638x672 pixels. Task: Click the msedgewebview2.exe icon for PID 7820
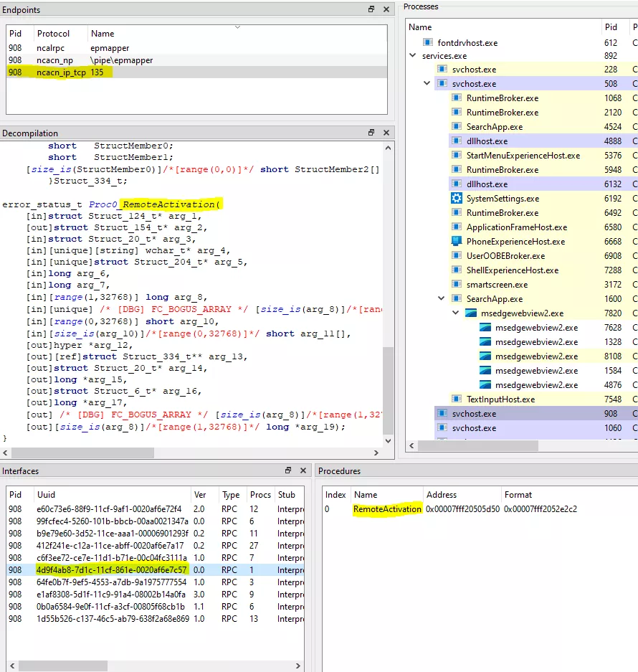pyautogui.click(x=471, y=313)
